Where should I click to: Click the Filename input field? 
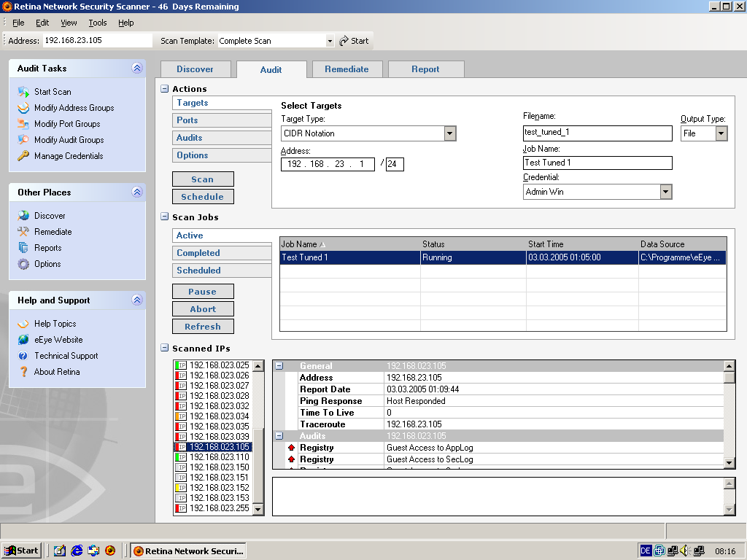[597, 133]
